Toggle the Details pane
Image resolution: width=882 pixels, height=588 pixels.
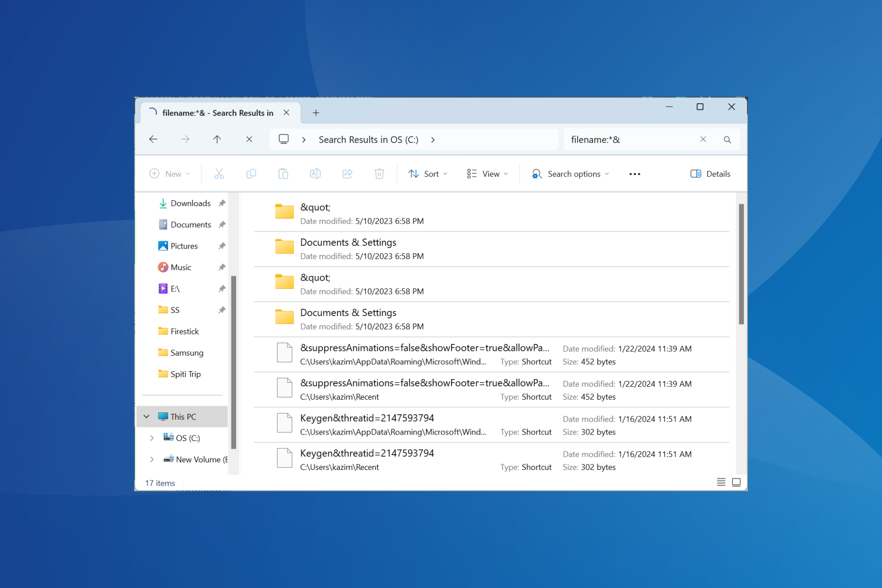coord(710,174)
